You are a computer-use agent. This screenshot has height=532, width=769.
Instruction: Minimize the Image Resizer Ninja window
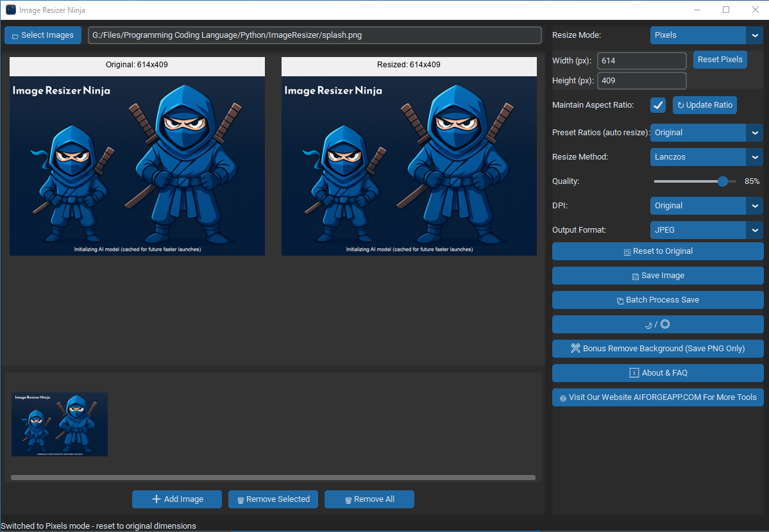coord(697,10)
